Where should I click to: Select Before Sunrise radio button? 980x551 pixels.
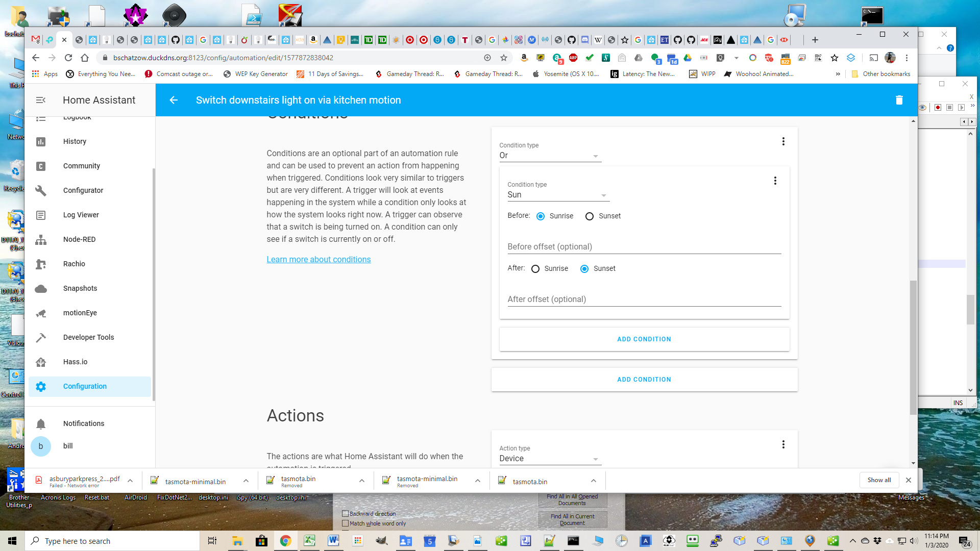[541, 216]
